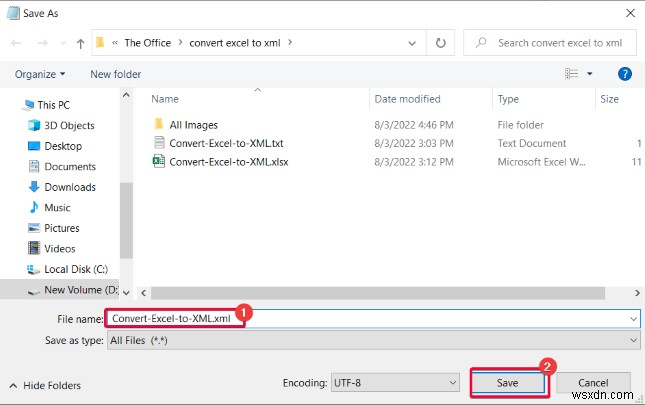Open Local Disk (C:) in sidebar

[x=76, y=269]
